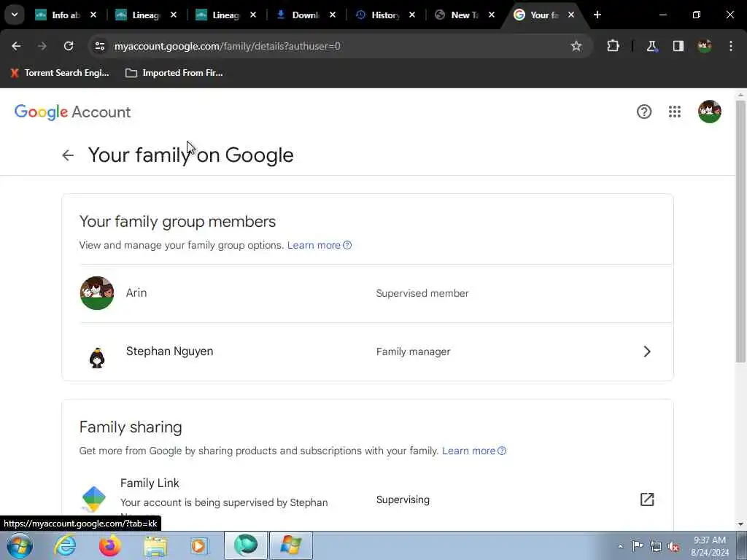The height and width of the screenshot is (560, 747).
Task: Select the 'Supervising' status text
Action: 403,500
